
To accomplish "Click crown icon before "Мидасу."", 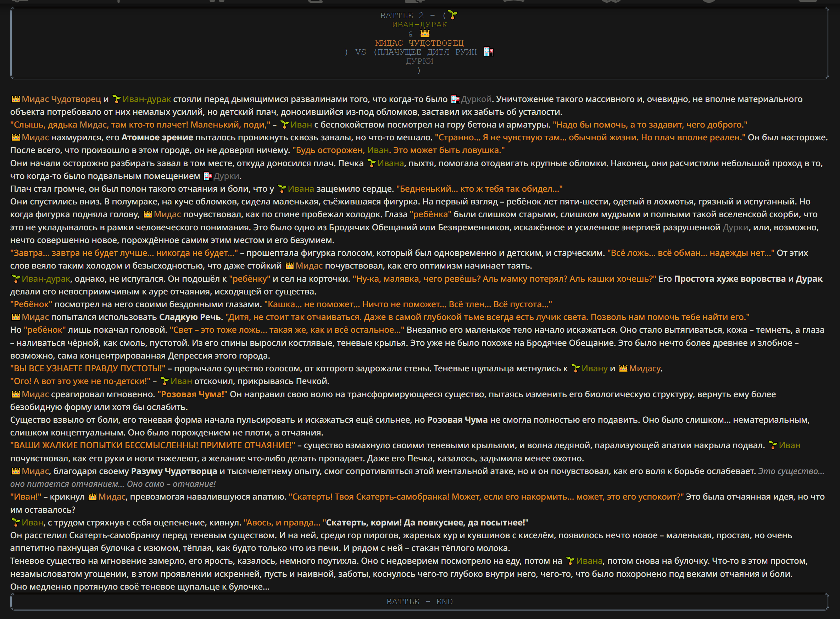I will click(623, 368).
